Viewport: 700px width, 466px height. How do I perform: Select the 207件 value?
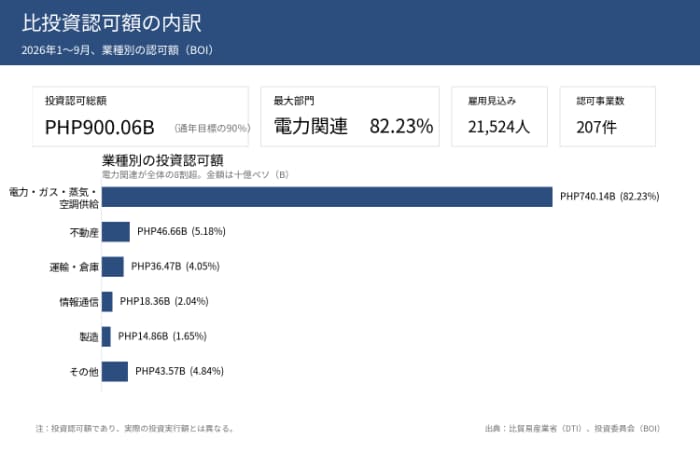[596, 127]
